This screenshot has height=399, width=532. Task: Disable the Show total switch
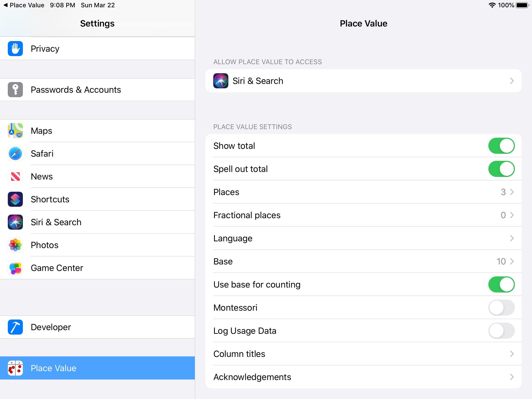501,146
